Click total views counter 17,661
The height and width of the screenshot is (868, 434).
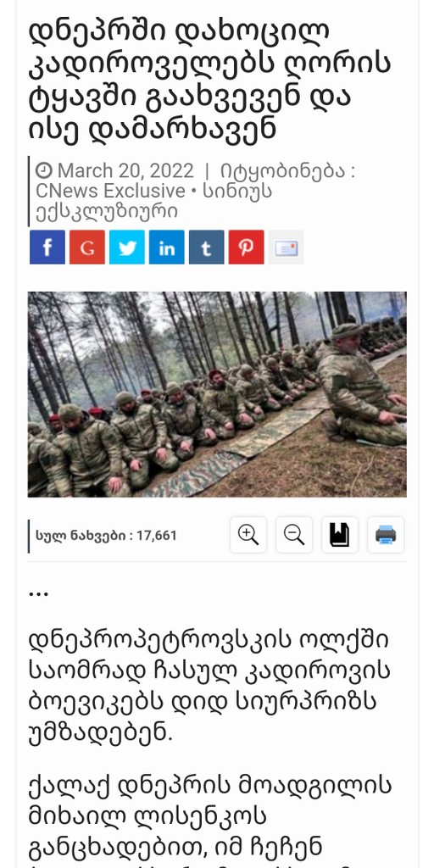pos(106,536)
